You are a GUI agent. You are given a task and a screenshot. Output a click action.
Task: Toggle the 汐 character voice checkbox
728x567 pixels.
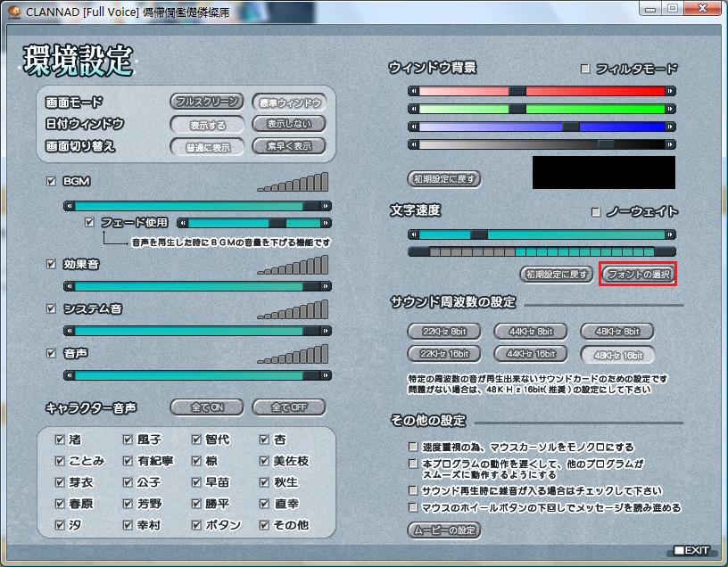coord(60,525)
